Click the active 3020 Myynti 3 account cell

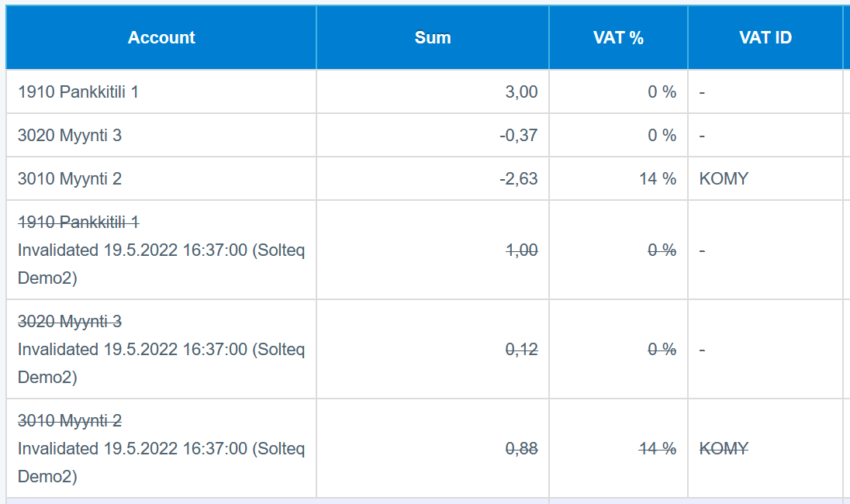point(70,136)
